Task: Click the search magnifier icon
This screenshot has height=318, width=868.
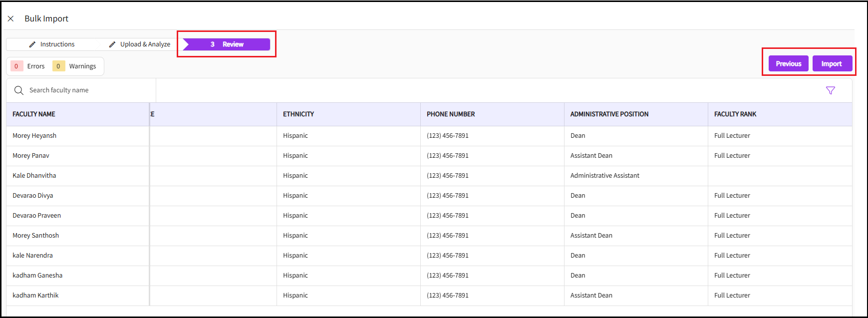Action: (19, 90)
